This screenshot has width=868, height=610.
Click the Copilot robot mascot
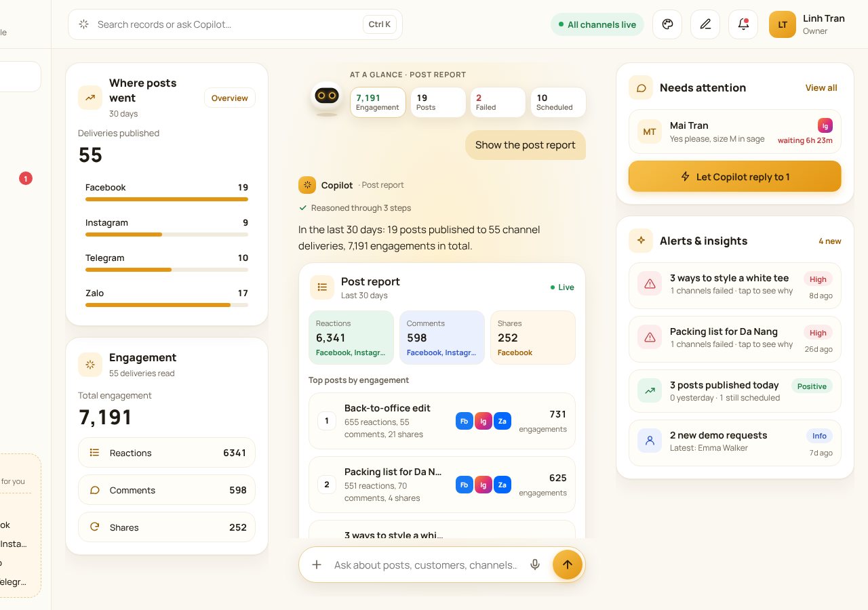[327, 98]
